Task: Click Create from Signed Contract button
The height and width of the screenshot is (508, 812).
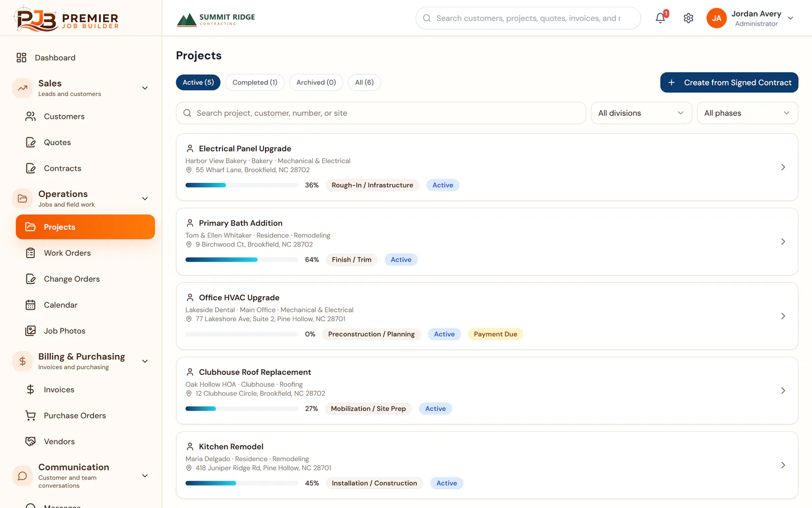Action: tap(729, 82)
